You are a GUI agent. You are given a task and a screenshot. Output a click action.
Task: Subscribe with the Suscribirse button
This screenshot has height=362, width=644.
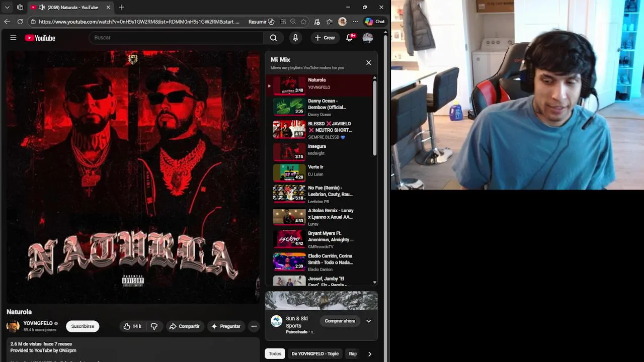(x=83, y=326)
